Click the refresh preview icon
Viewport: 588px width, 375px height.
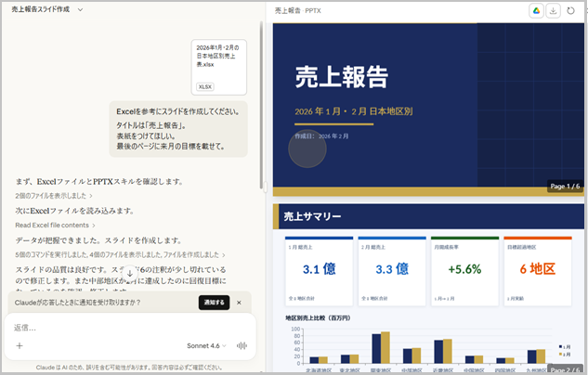pyautogui.click(x=571, y=11)
